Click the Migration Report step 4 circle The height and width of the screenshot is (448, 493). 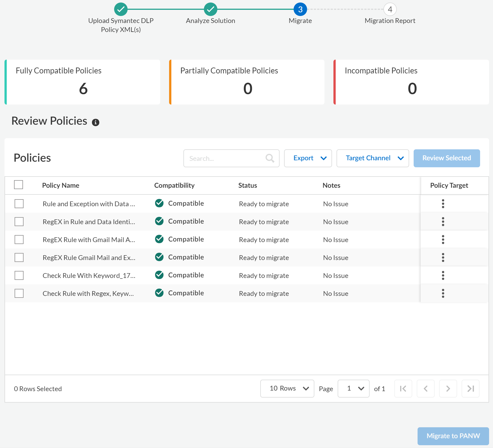pyautogui.click(x=390, y=9)
